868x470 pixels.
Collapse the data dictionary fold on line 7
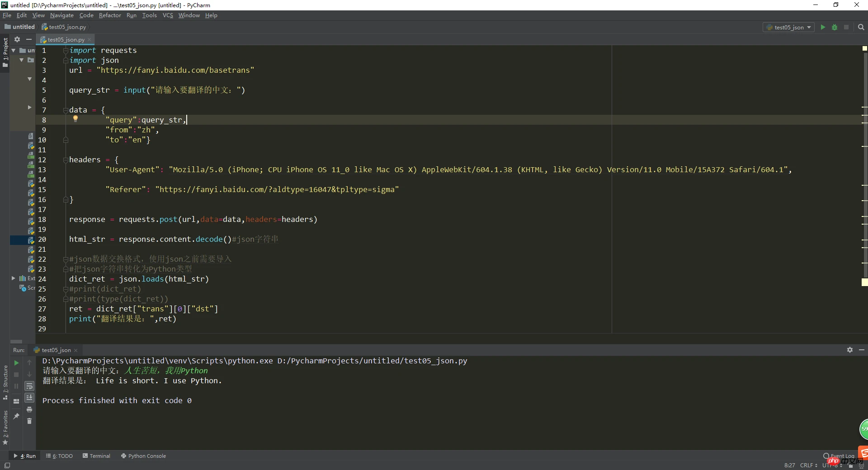66,110
